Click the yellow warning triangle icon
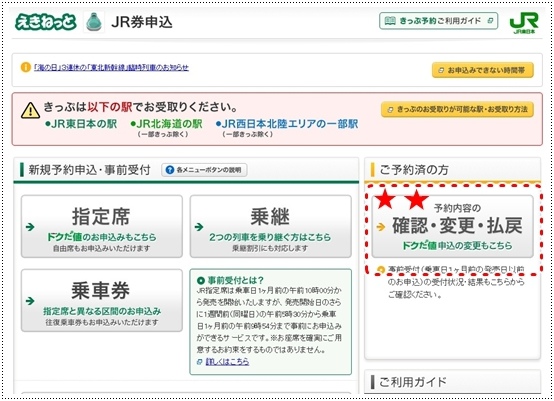This screenshot has height=401, width=554. 30,110
